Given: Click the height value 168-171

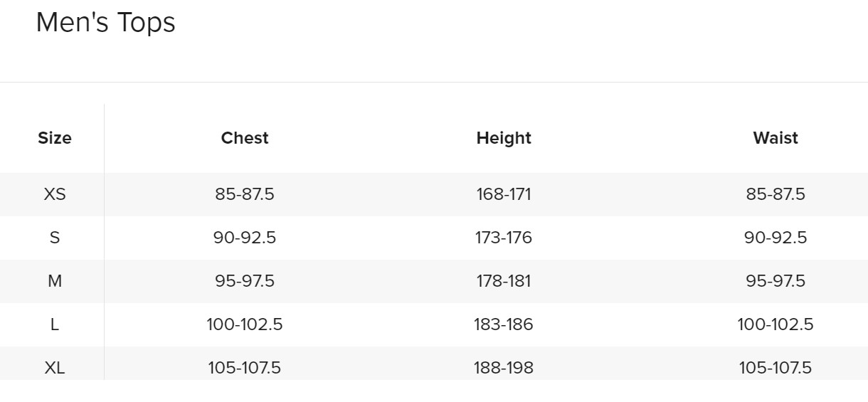Looking at the screenshot, I should (x=504, y=194).
